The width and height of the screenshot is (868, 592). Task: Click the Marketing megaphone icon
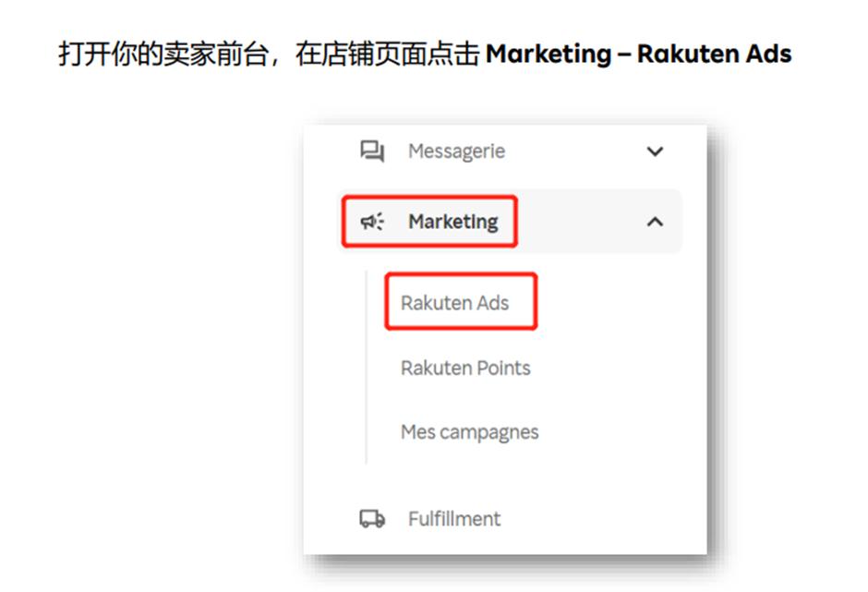point(372,222)
